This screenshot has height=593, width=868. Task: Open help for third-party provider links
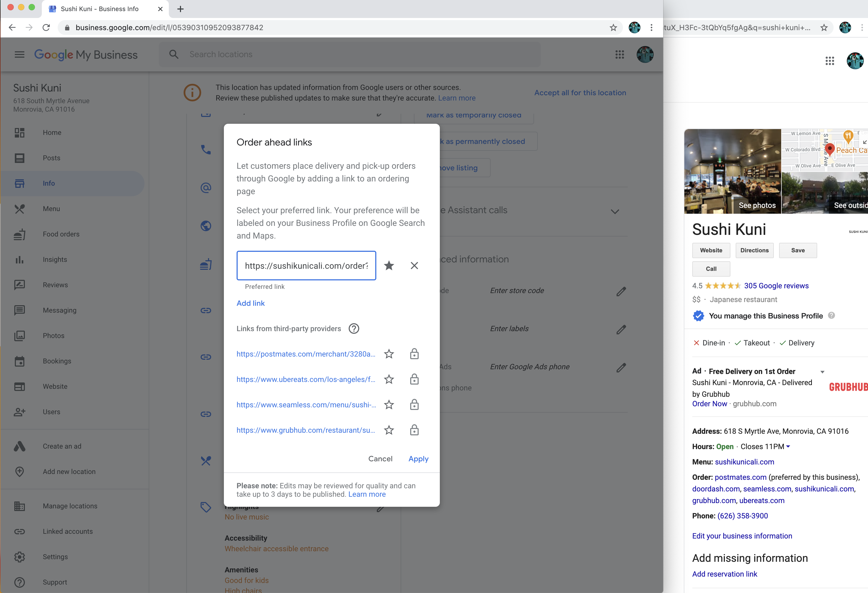(x=354, y=329)
